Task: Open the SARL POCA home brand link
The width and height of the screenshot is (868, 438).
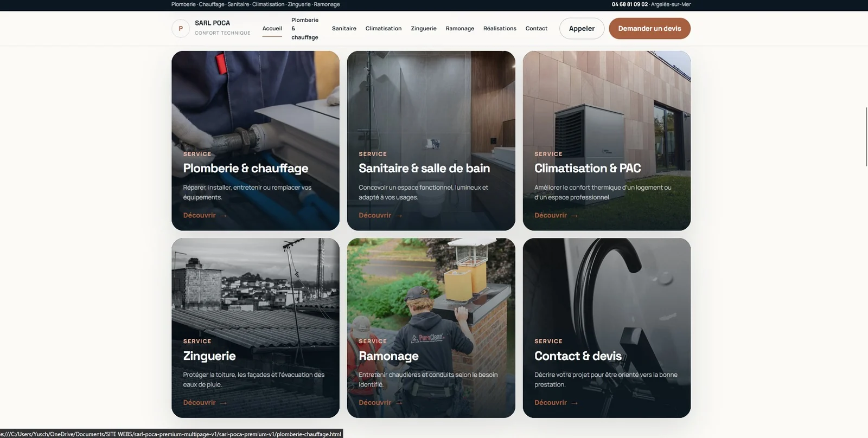Action: (212, 28)
